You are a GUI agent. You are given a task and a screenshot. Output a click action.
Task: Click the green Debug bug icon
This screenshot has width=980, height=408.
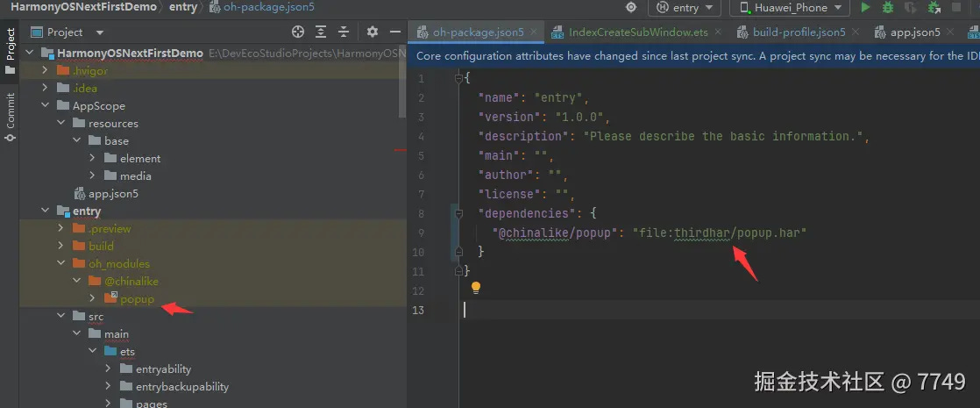[x=887, y=8]
